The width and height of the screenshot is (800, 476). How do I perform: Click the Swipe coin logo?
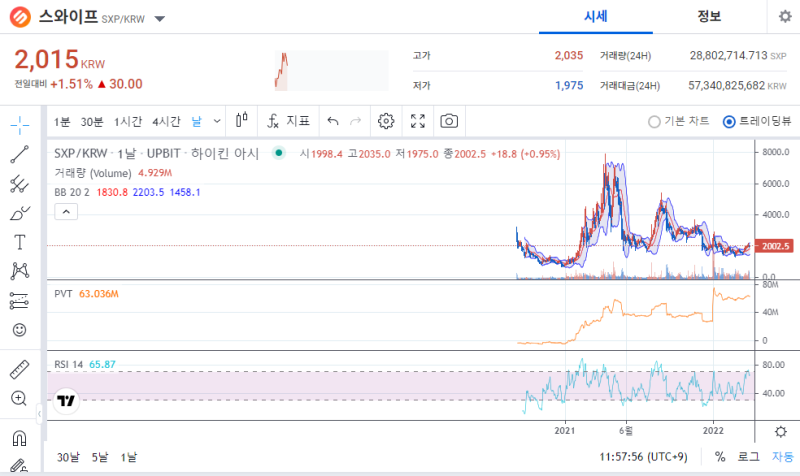pos(20,17)
